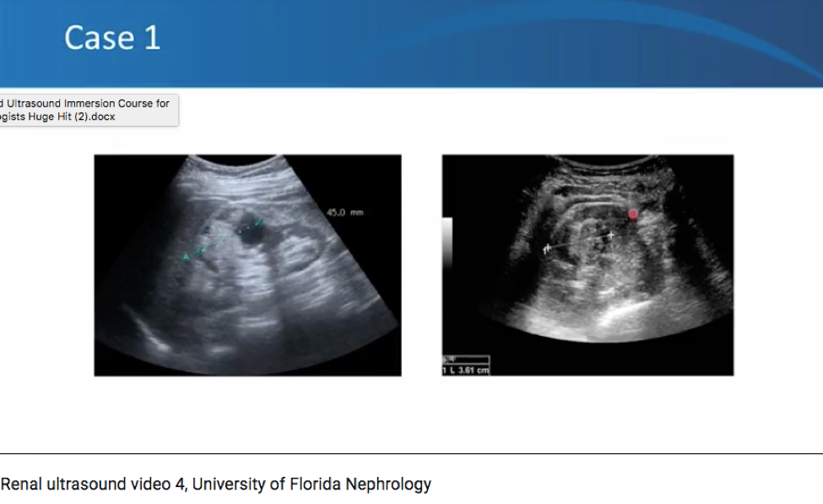Click the red annotation marker on right ultrasound
The width and height of the screenshot is (823, 504).
point(633,214)
